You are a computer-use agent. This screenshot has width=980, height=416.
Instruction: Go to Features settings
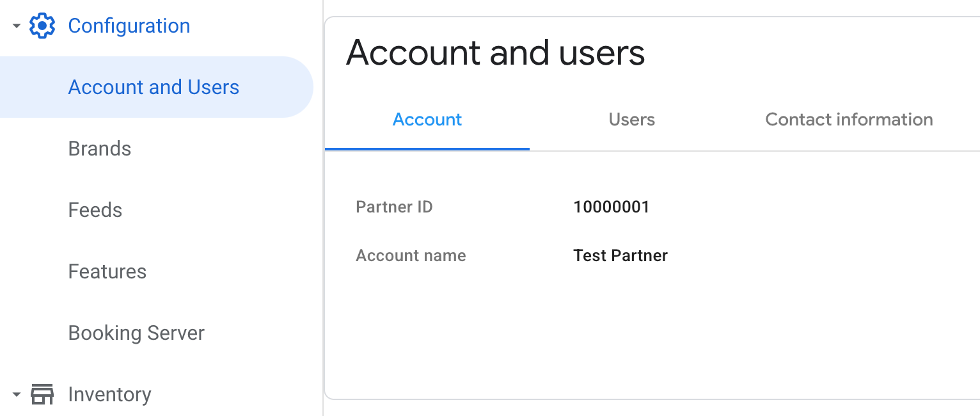tap(107, 271)
